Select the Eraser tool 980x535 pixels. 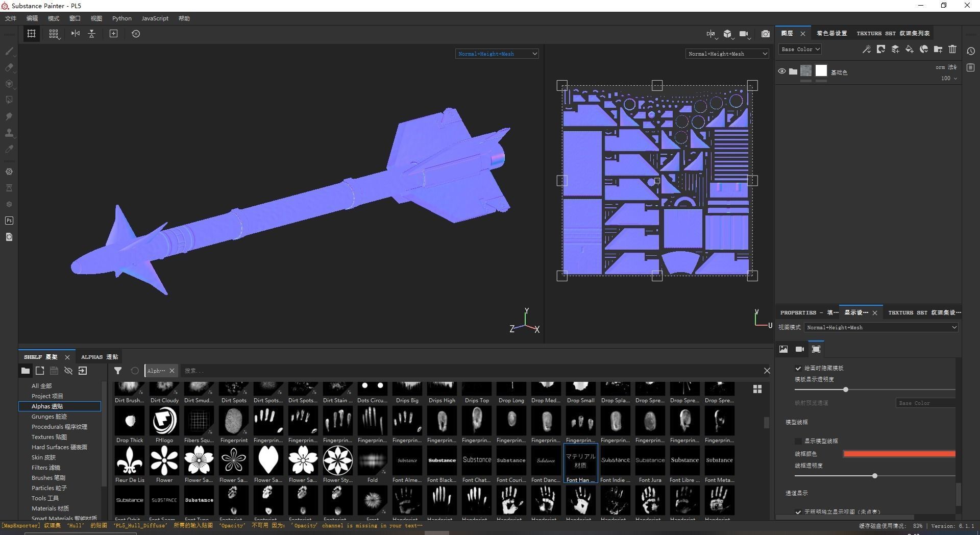pos(9,67)
